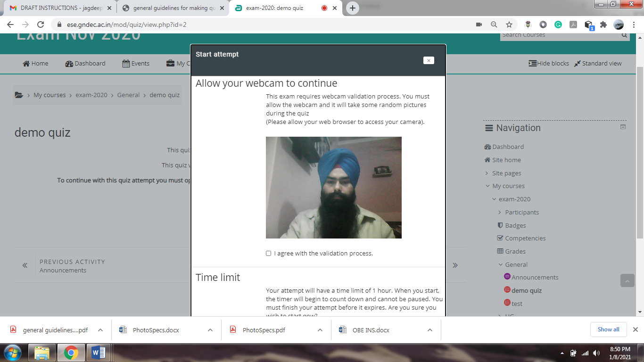Close the Start attempt dialog
Screen dimensions: 644x362
[429, 60]
